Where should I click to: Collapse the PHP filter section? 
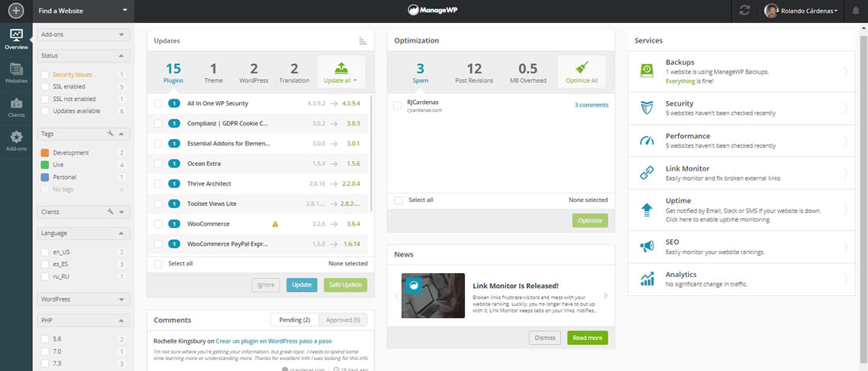pos(84,320)
